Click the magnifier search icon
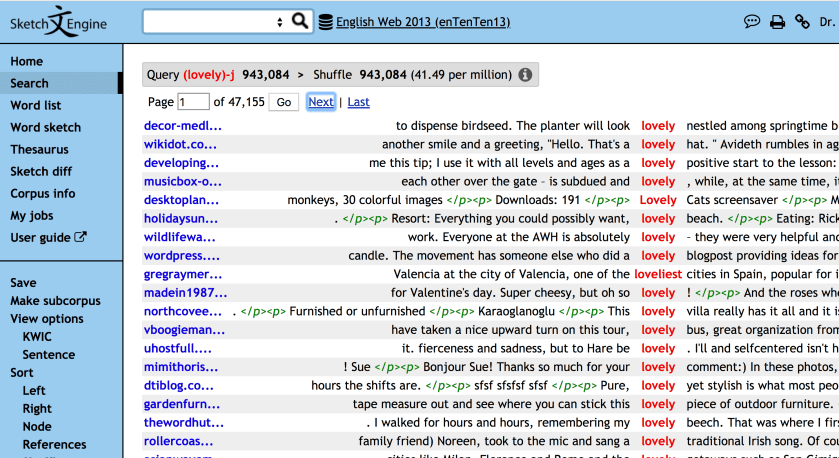The width and height of the screenshot is (839, 458). 300,21
